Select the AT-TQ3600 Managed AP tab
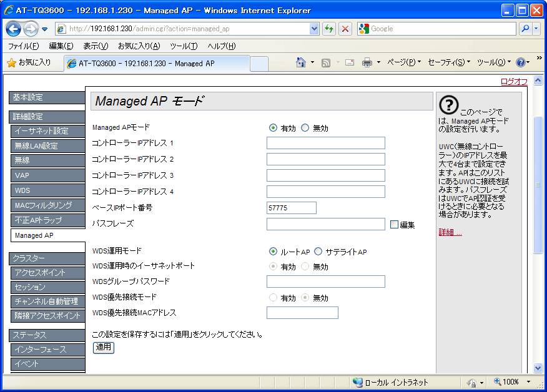547x392 pixels. pyautogui.click(x=157, y=64)
